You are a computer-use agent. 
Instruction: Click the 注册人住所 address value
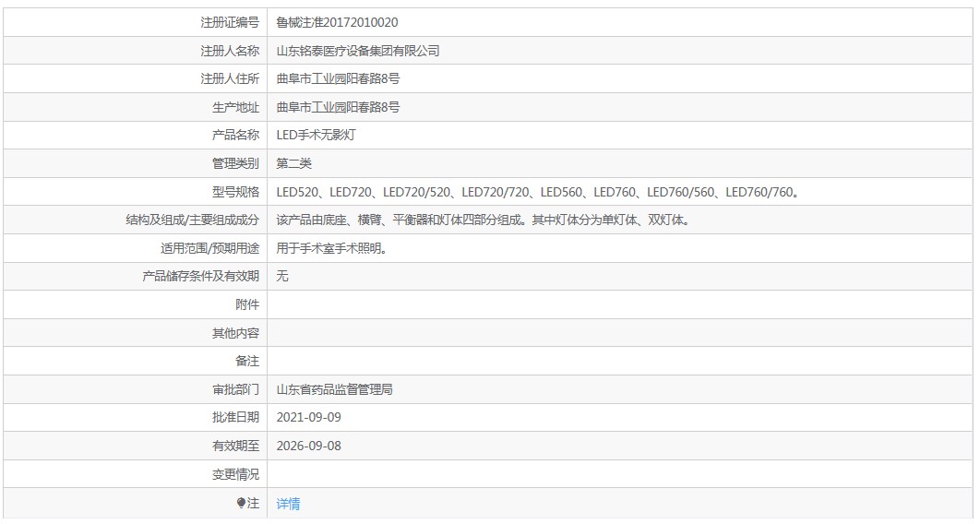click(x=338, y=78)
